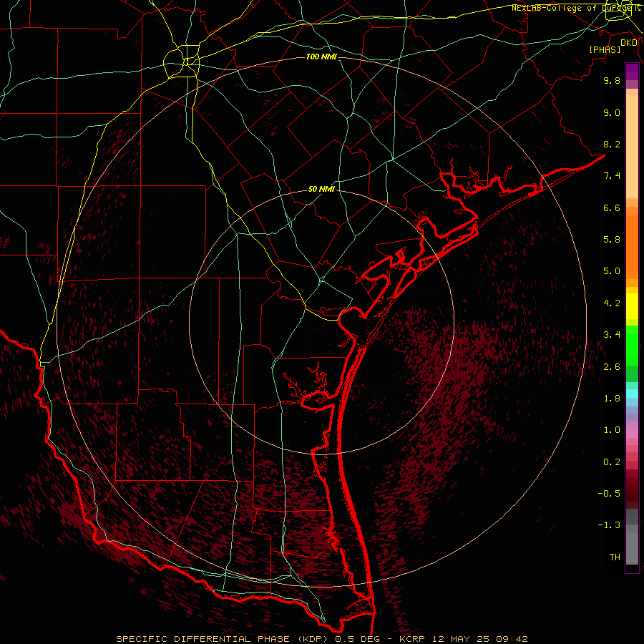This screenshot has height=644, width=644.
Task: Click the 6.6 scale value
Action: 612,208
